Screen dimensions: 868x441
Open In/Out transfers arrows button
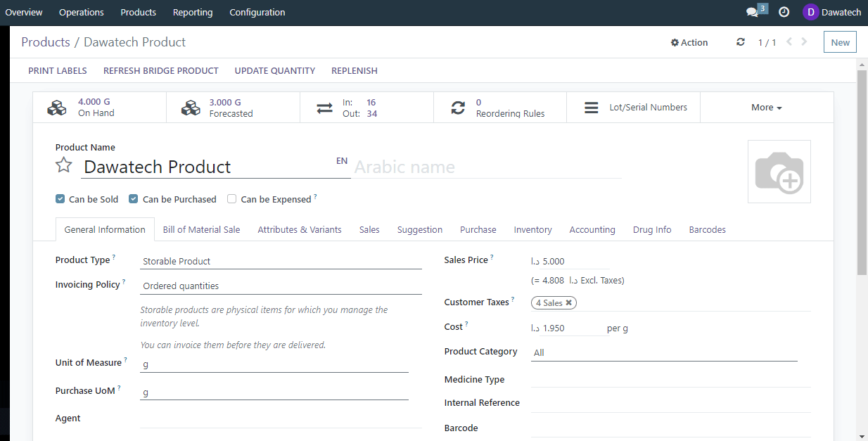pos(366,107)
